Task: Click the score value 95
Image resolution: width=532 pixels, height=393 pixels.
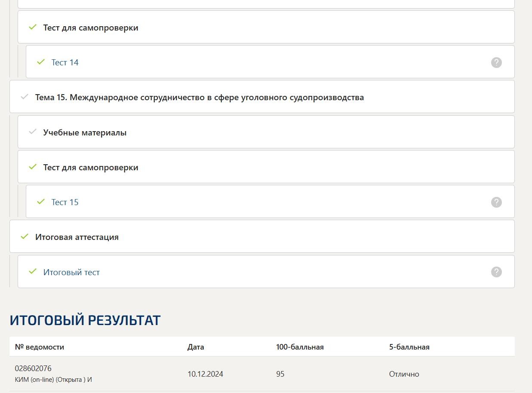Action: point(280,374)
